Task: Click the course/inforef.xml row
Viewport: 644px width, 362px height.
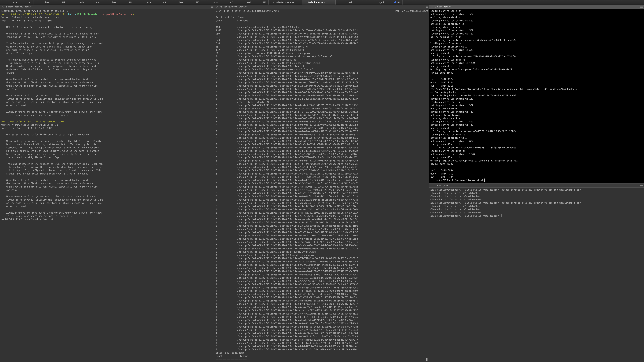Action: pyautogui.click(x=266, y=252)
